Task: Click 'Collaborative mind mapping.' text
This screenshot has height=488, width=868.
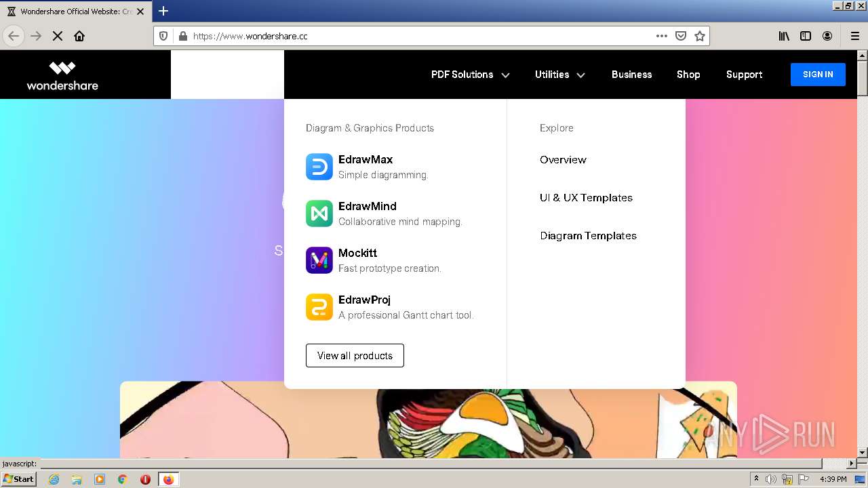Action: coord(400,222)
